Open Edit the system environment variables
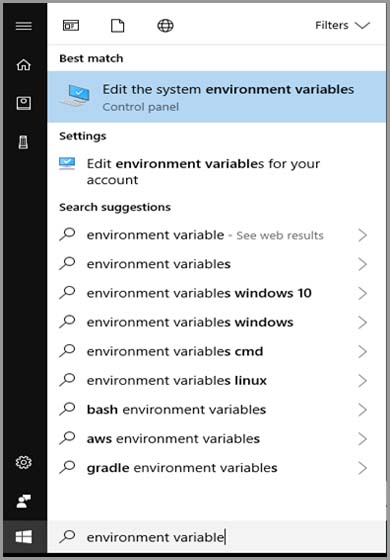This screenshot has height=560, width=390. 217,96
